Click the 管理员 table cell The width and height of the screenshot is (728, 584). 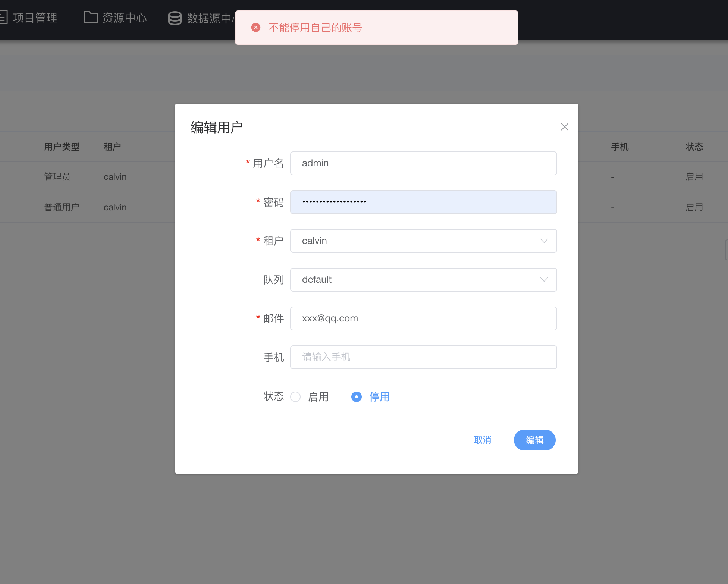click(57, 177)
